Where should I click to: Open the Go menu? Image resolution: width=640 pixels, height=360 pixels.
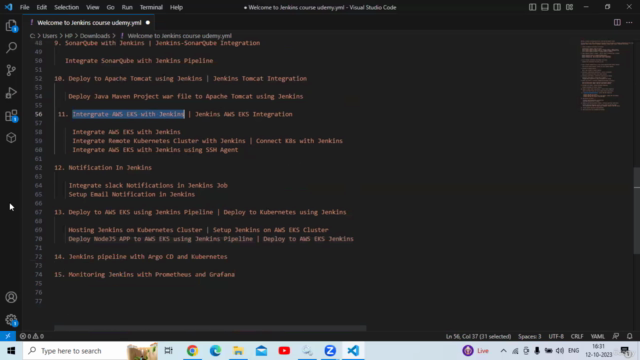pos(110,7)
